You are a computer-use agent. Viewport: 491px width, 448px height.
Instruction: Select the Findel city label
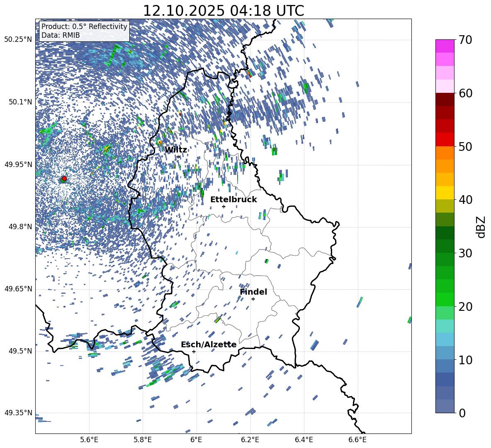point(253,292)
